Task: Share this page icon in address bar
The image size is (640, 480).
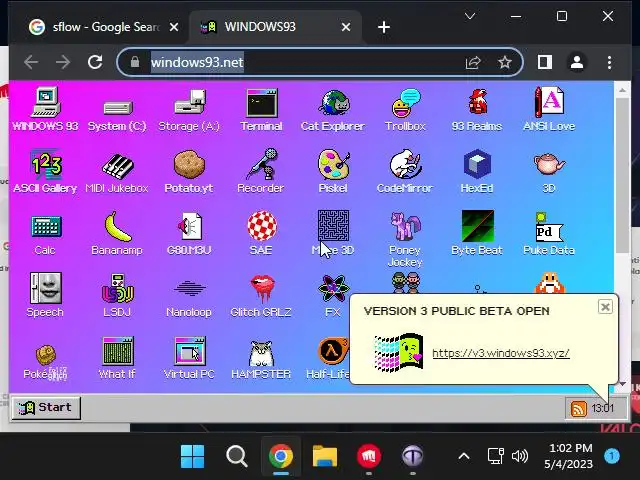Action: [473, 62]
